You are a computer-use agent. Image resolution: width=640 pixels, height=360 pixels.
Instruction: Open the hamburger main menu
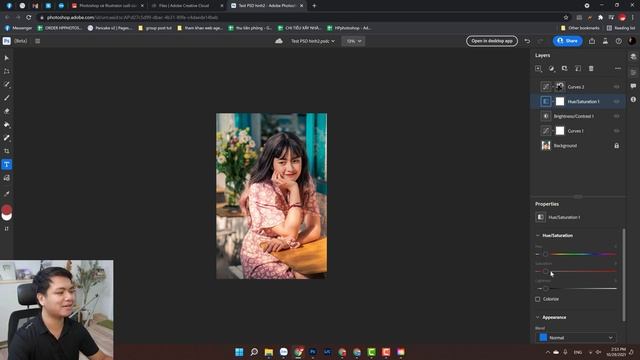38,41
